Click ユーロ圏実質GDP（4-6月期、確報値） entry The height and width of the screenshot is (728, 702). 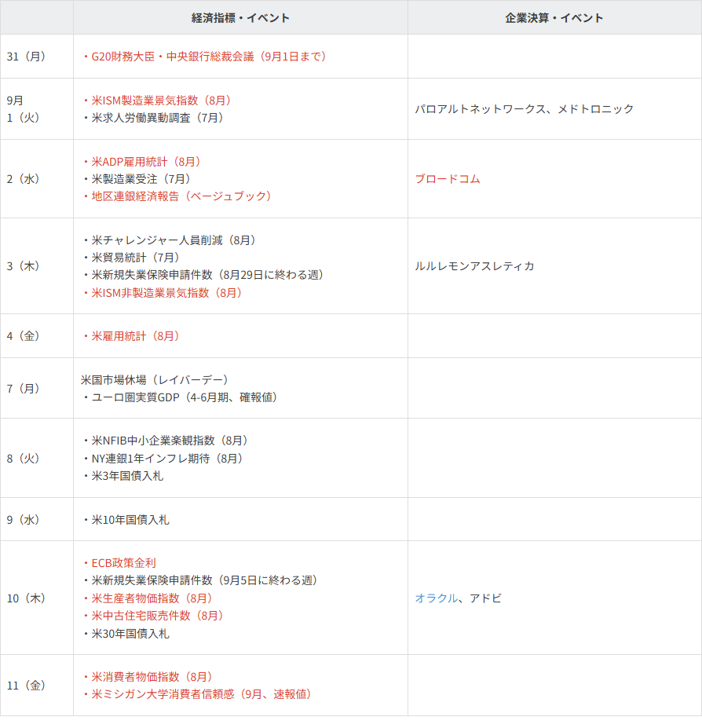(180, 397)
